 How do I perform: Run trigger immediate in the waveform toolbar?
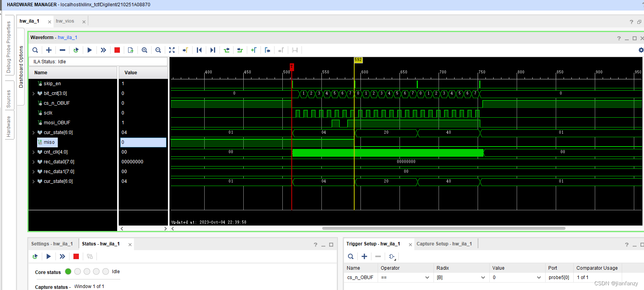[x=103, y=50]
